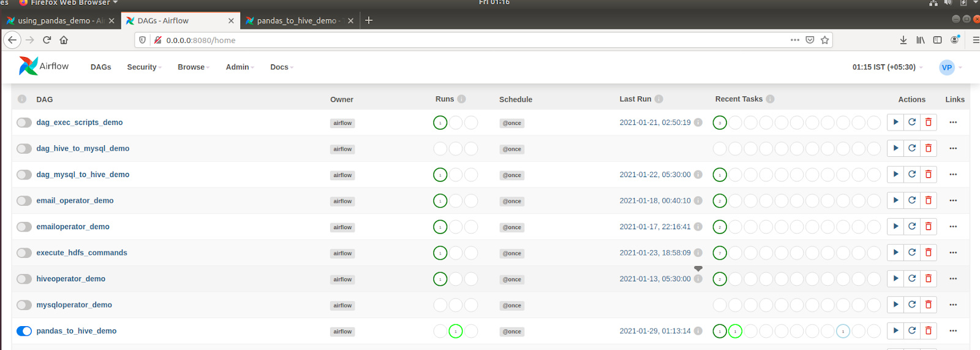Screen dimensions: 980x350
Task: Unpause the mysqloperator_demo DAG
Action: [24, 305]
